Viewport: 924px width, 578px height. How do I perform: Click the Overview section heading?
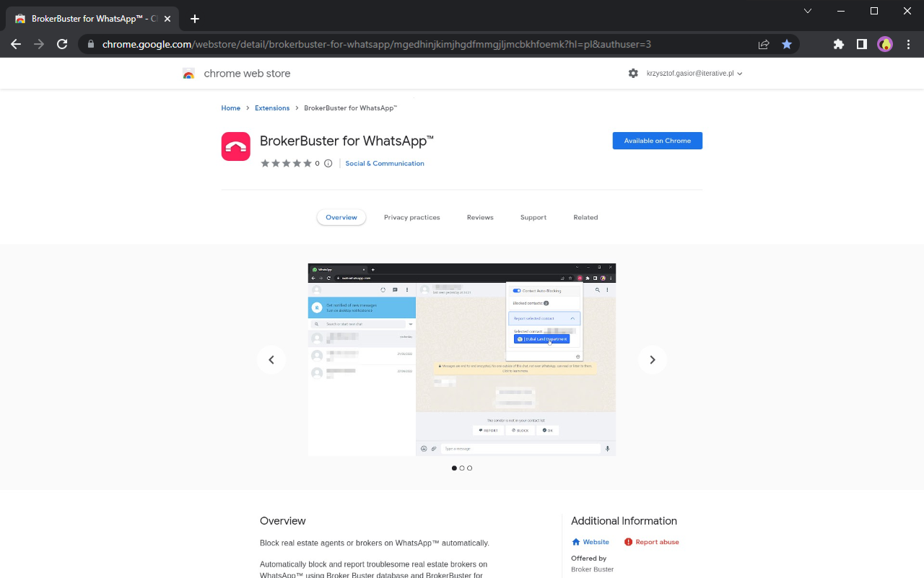point(283,521)
